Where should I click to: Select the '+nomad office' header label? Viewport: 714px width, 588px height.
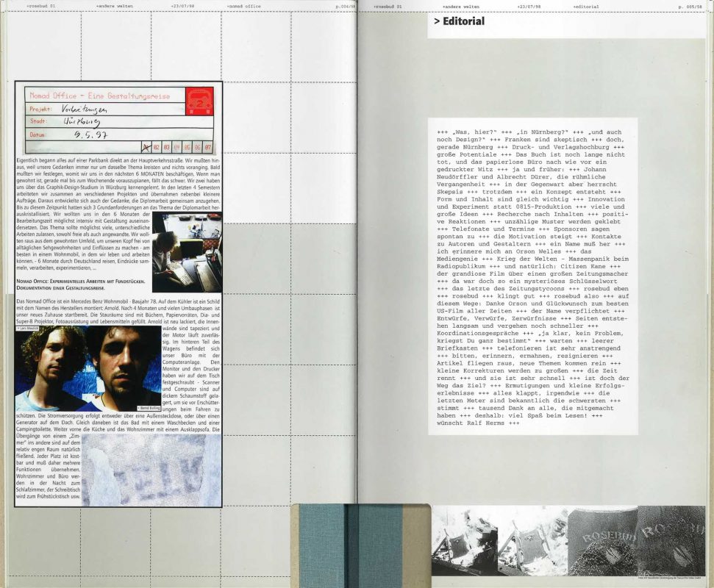(245, 6)
